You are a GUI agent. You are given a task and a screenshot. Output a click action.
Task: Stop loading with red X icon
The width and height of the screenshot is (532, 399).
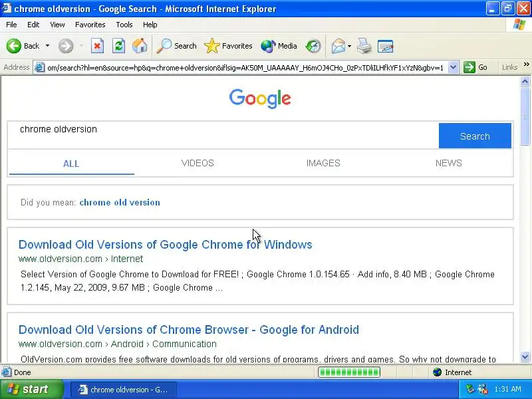[x=97, y=46]
